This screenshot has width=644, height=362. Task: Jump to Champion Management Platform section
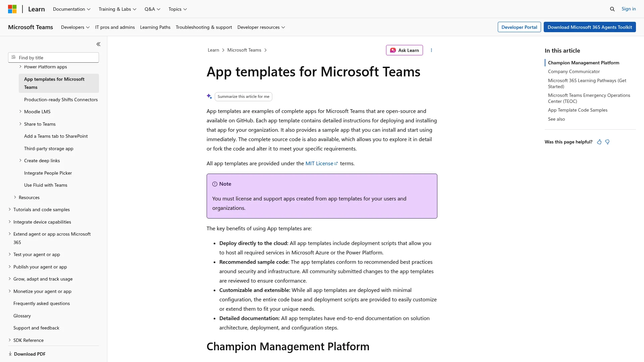coord(583,63)
